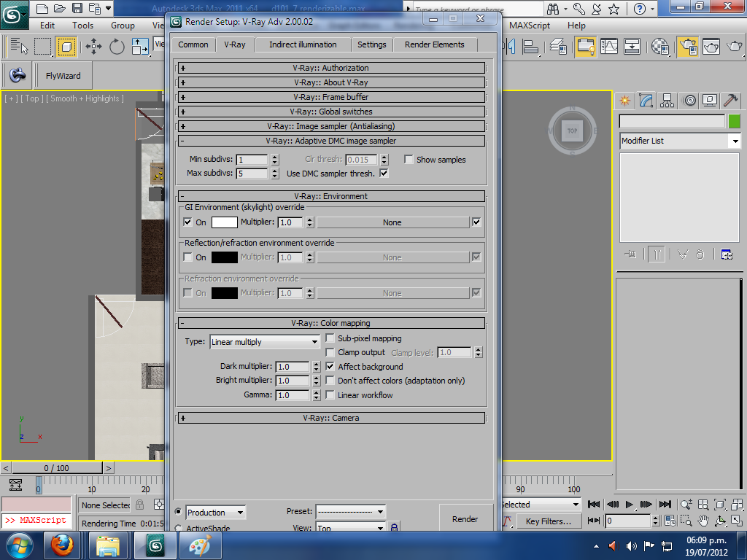
Task: Open the Hierarchy command panel tab
Action: pyautogui.click(x=667, y=101)
